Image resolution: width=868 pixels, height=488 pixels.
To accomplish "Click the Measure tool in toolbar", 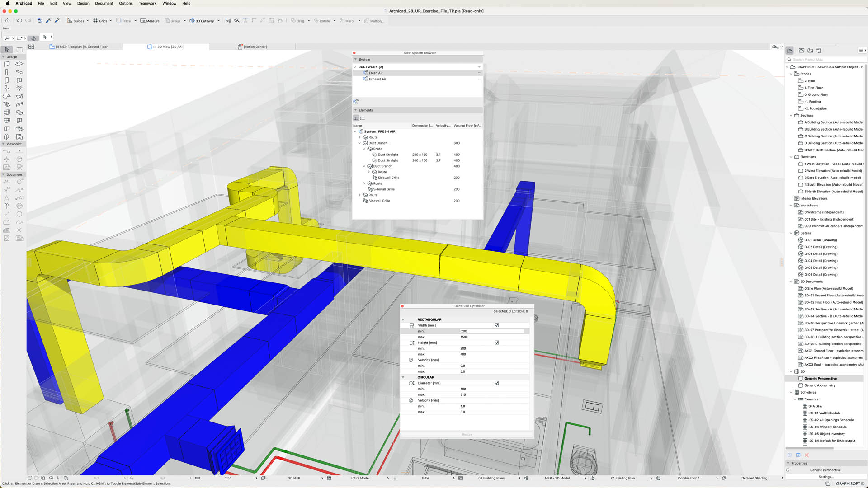I will coord(150,21).
